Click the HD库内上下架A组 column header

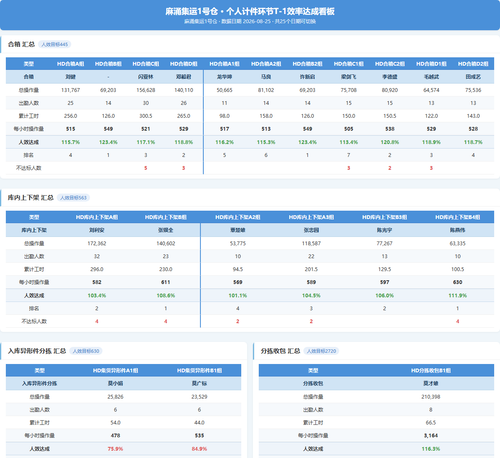tap(97, 217)
